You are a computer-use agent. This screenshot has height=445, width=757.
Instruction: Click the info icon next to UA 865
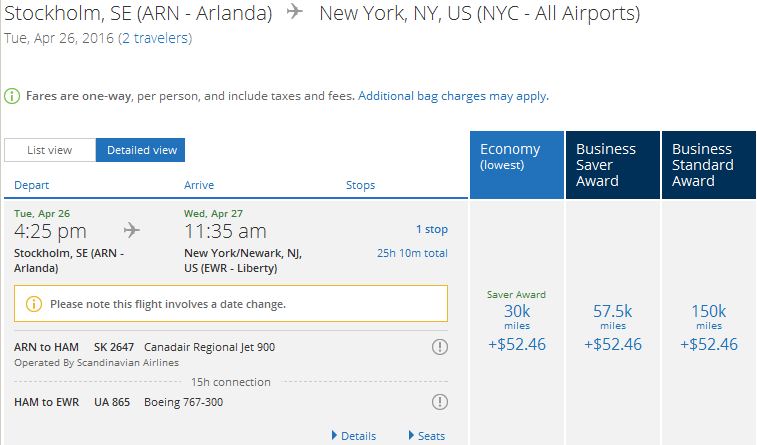click(439, 402)
